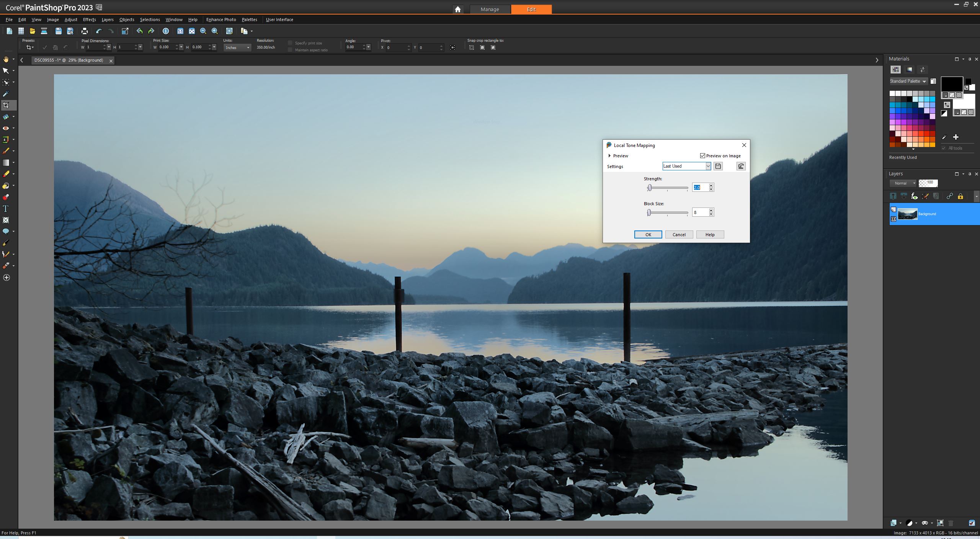This screenshot has height=539, width=980.
Task: Select the Preset Shape speech bubble tool
Action: pos(6,232)
